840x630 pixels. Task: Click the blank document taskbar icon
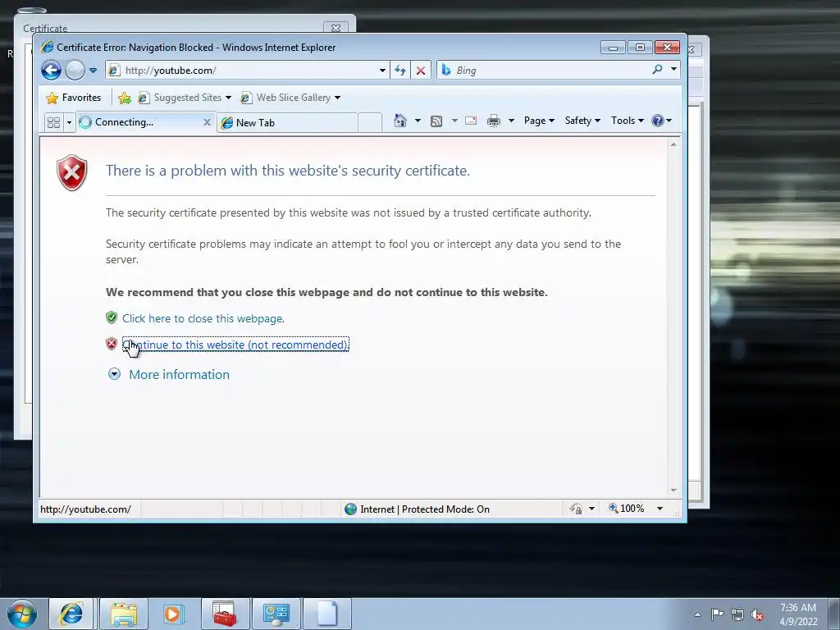[326, 614]
